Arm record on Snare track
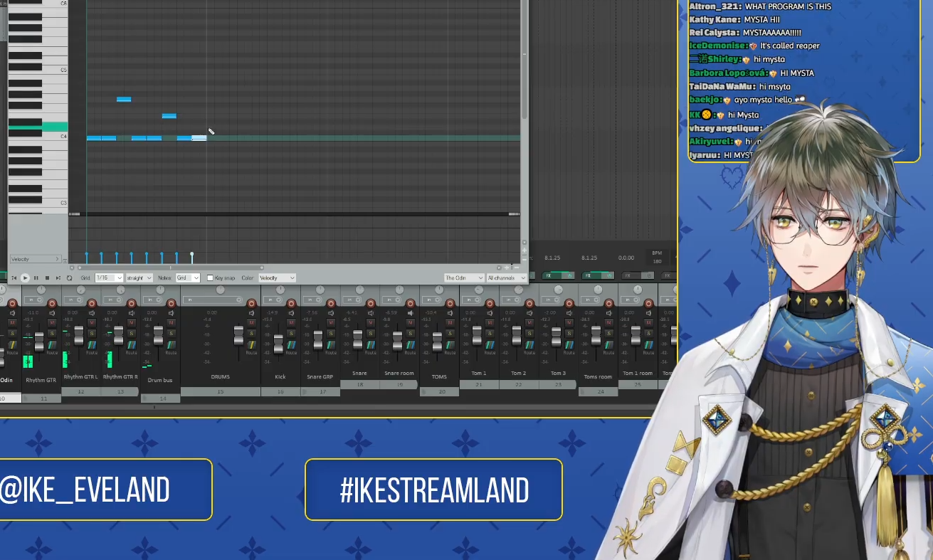This screenshot has height=560, width=933. 371,303
